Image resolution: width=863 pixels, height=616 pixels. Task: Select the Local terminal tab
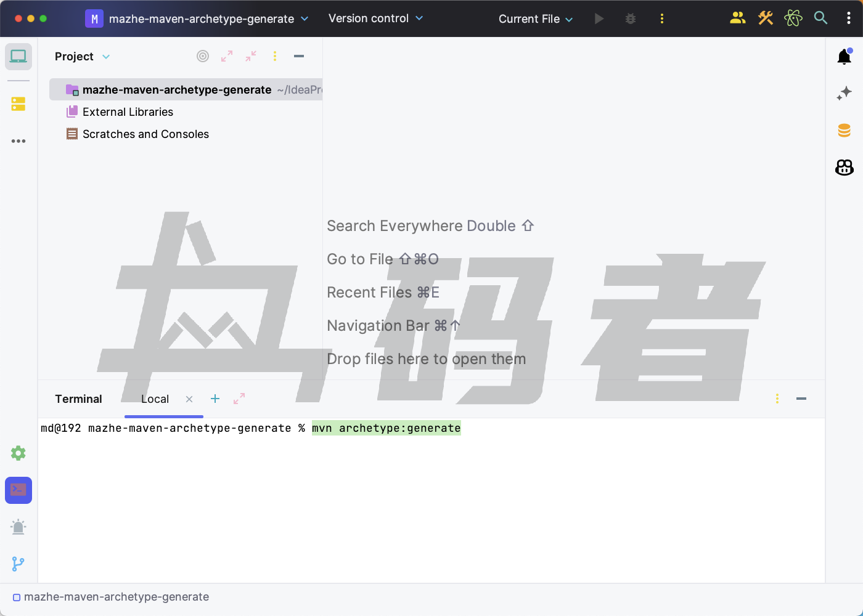154,399
